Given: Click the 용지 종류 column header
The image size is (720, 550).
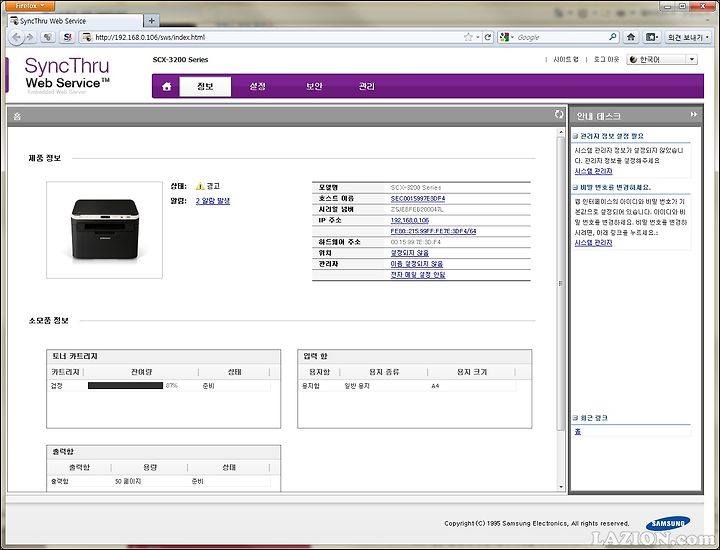Looking at the screenshot, I should (x=384, y=372).
